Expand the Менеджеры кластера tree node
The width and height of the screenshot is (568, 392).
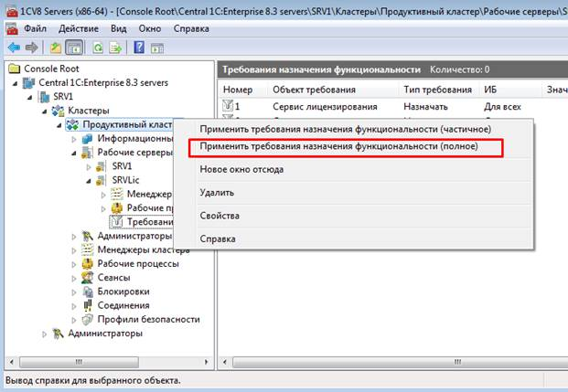click(74, 250)
